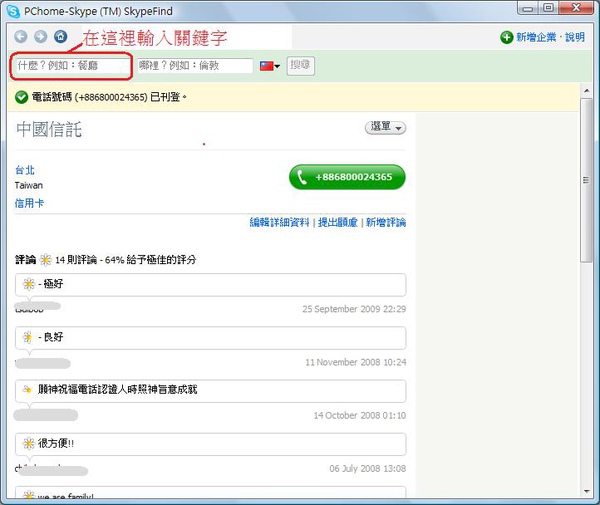Click the 搜尋 search button
The image size is (600, 505).
coord(300,65)
